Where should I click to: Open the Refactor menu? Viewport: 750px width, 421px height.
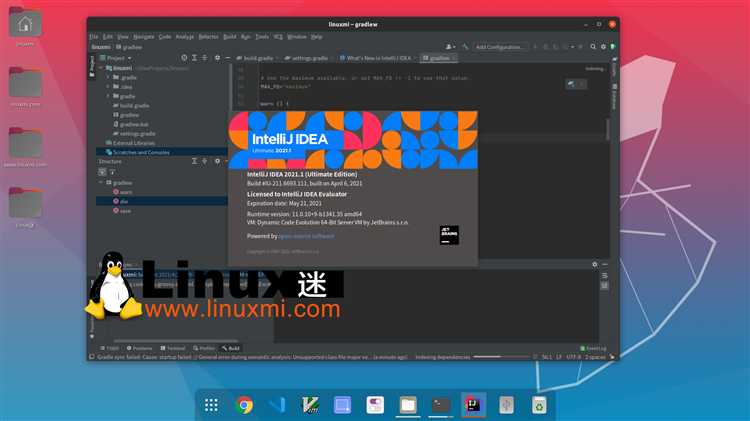(x=208, y=36)
